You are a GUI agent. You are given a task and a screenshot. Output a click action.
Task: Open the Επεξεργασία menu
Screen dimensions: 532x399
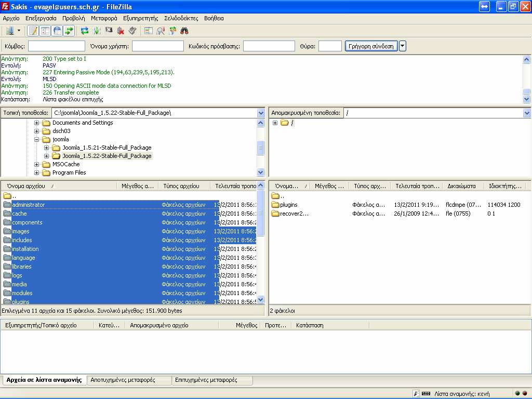[41, 18]
